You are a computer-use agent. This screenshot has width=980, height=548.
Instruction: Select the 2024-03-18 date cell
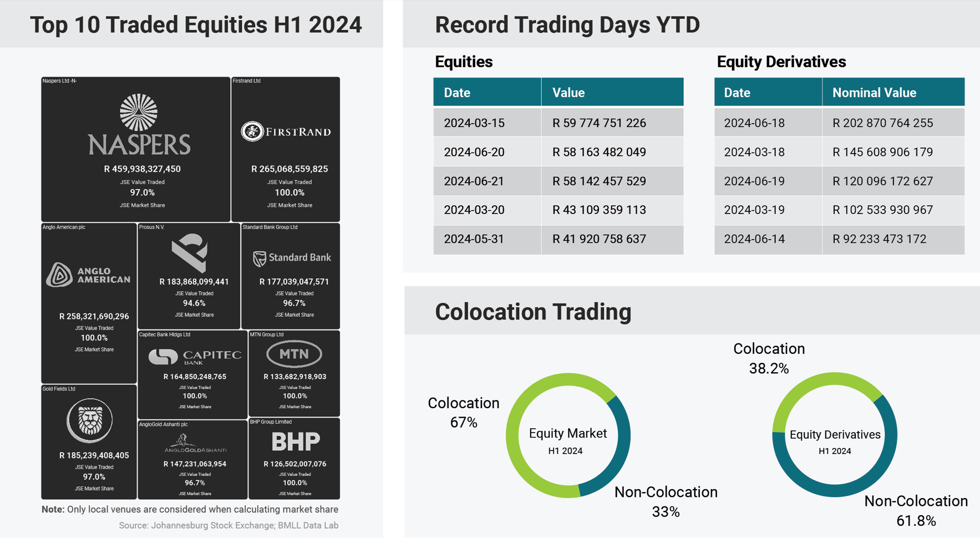(768, 152)
